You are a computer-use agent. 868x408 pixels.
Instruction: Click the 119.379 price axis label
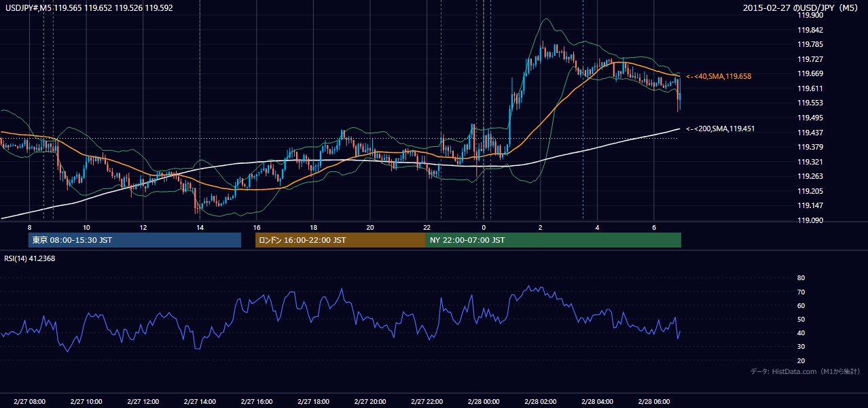click(811, 147)
